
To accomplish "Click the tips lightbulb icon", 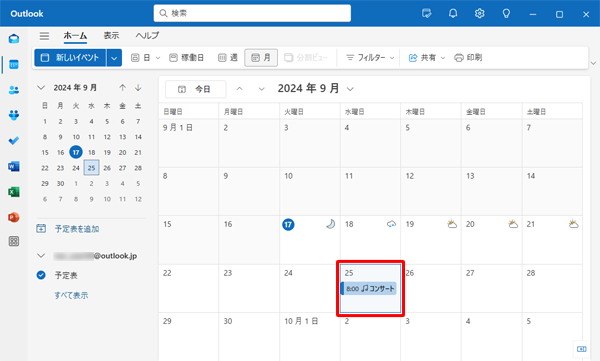I will click(506, 14).
